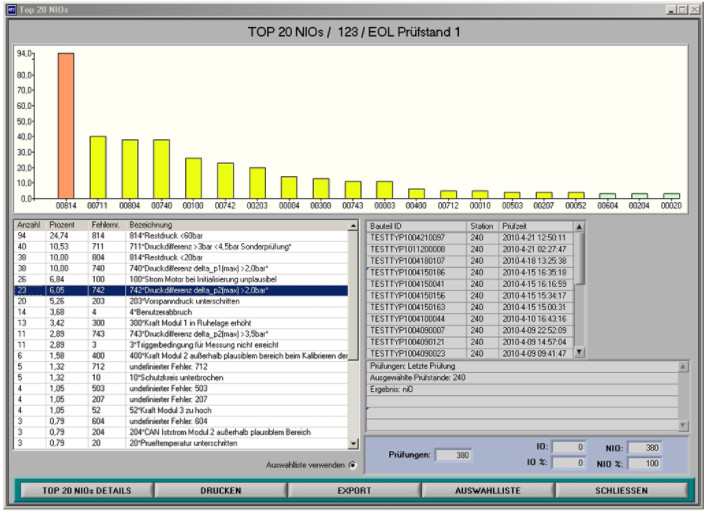Sort by the Prozent column header

[64, 225]
